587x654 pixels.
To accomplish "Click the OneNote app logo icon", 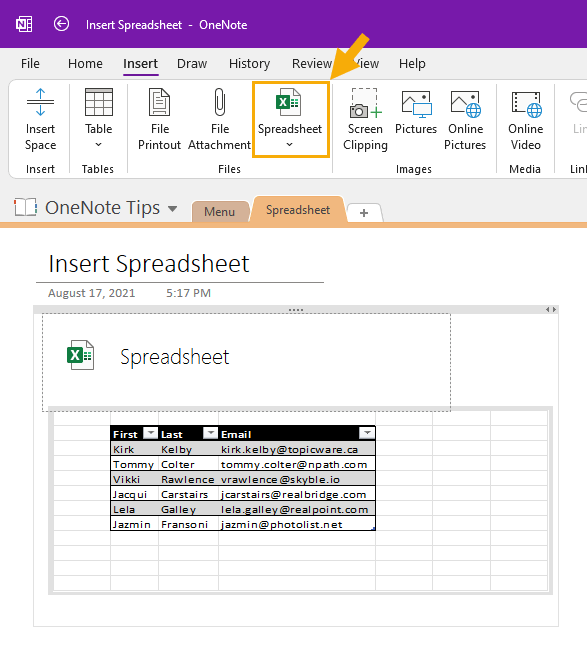I will [24, 24].
